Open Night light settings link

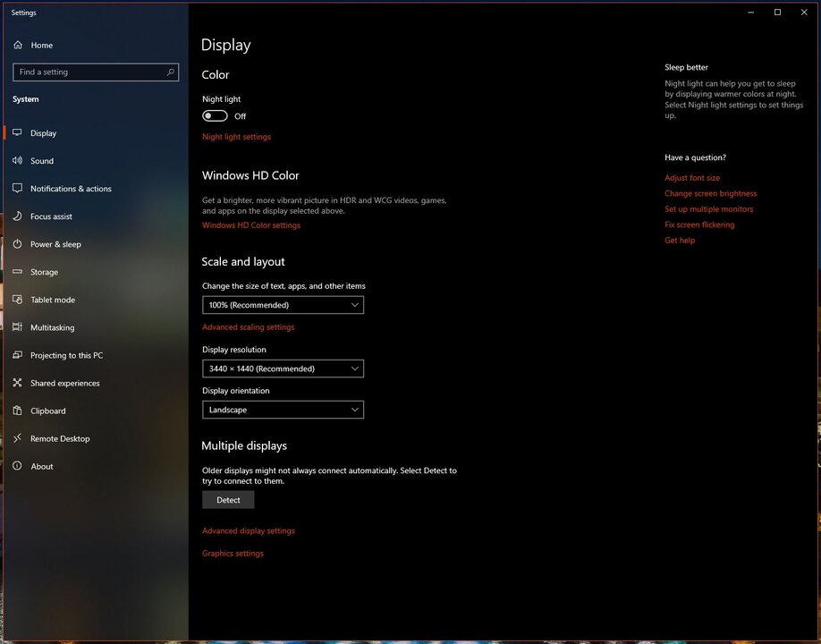[x=237, y=137]
